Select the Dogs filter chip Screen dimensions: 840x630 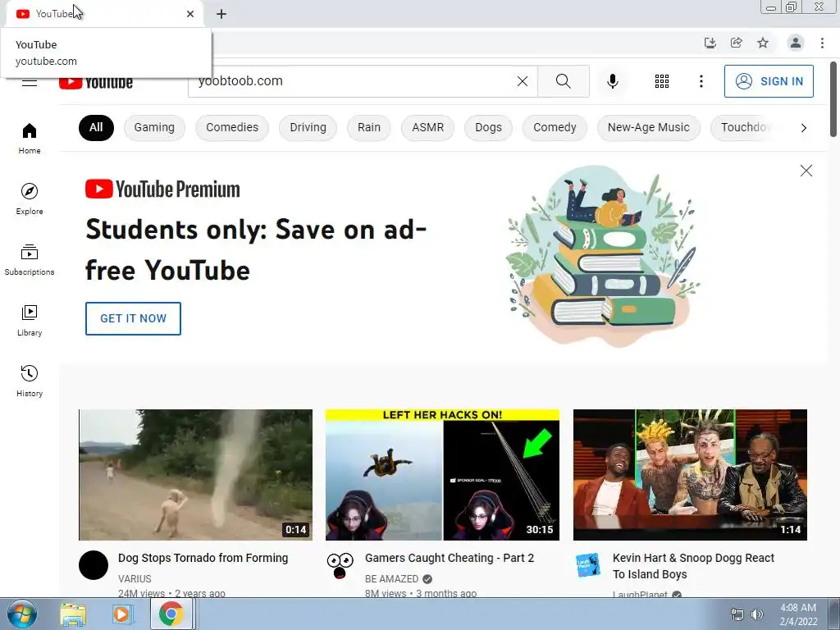(x=489, y=127)
